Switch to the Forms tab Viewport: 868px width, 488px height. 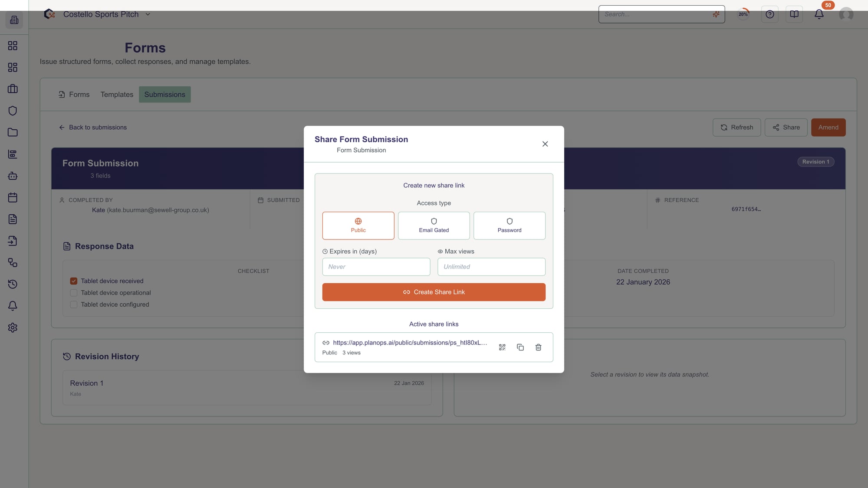click(74, 95)
